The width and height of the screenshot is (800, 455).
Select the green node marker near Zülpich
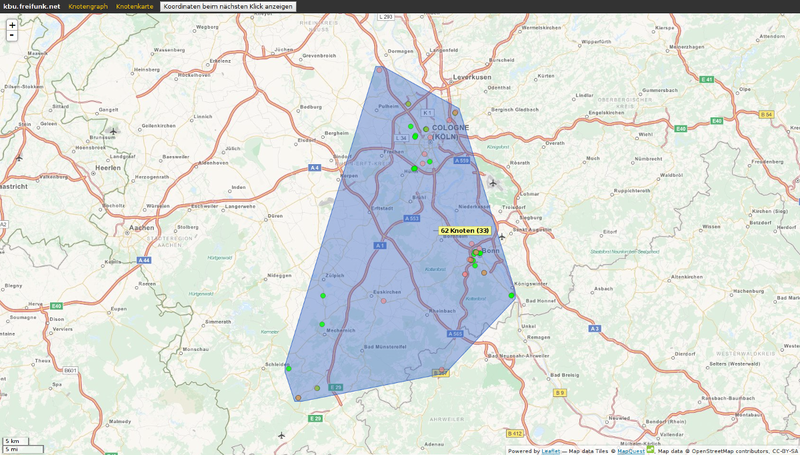tap(323, 295)
